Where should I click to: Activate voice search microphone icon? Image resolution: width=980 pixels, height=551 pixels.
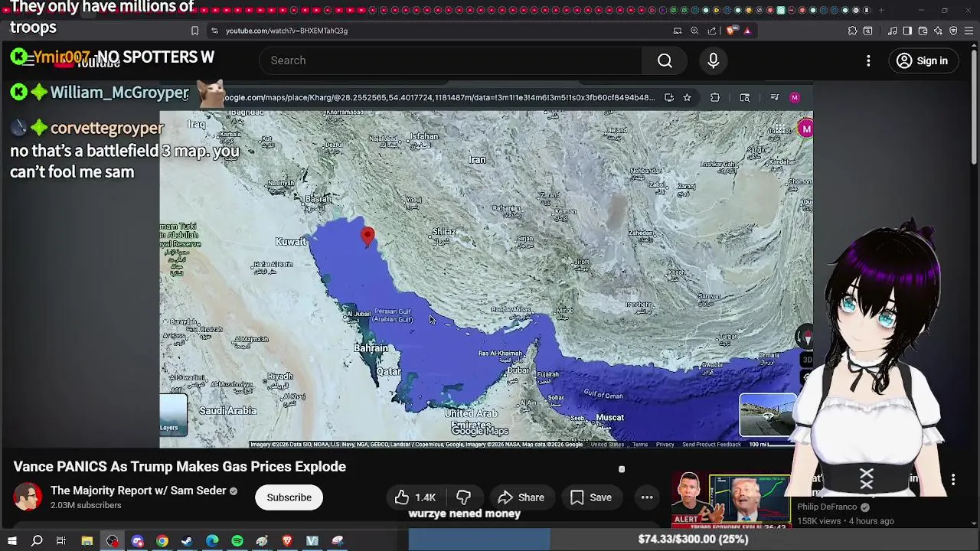pyautogui.click(x=714, y=60)
